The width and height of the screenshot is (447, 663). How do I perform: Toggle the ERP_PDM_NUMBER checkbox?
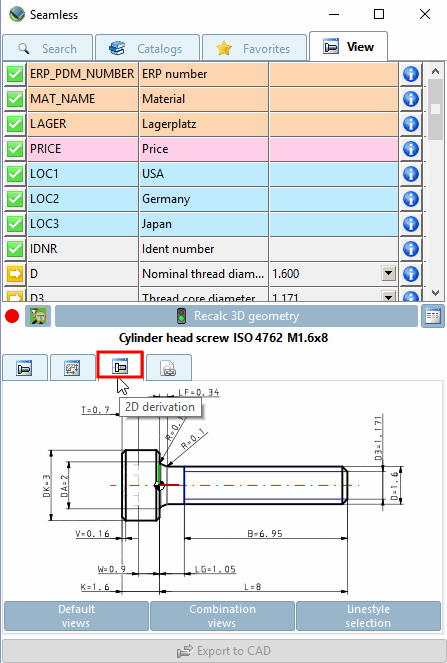(15, 74)
